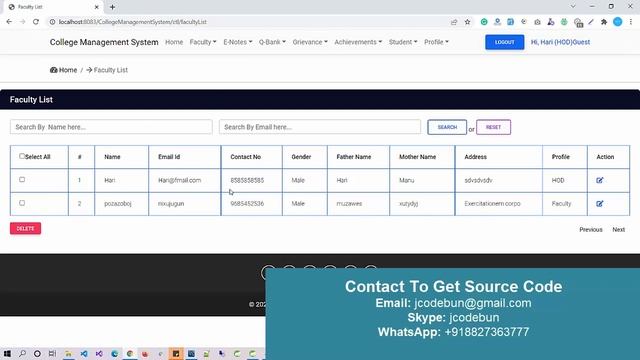This screenshot has width=640, height=360.
Task: Open Microsoft Edge from the taskbar
Action: 115,353
